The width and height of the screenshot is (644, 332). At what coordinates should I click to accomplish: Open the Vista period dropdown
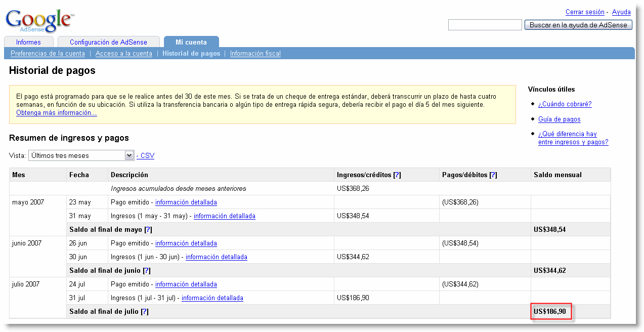81,156
